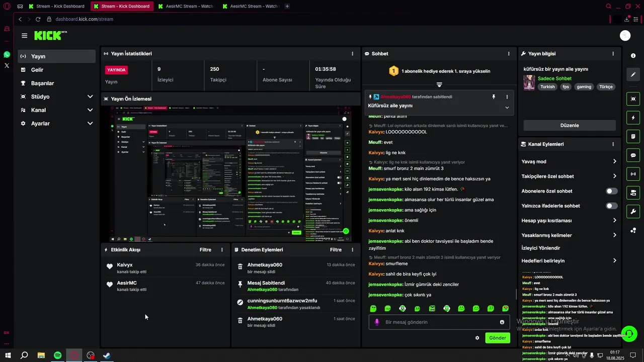The image size is (644, 362).
Task: Click the pencil edit layout icon
Action: click(633, 74)
